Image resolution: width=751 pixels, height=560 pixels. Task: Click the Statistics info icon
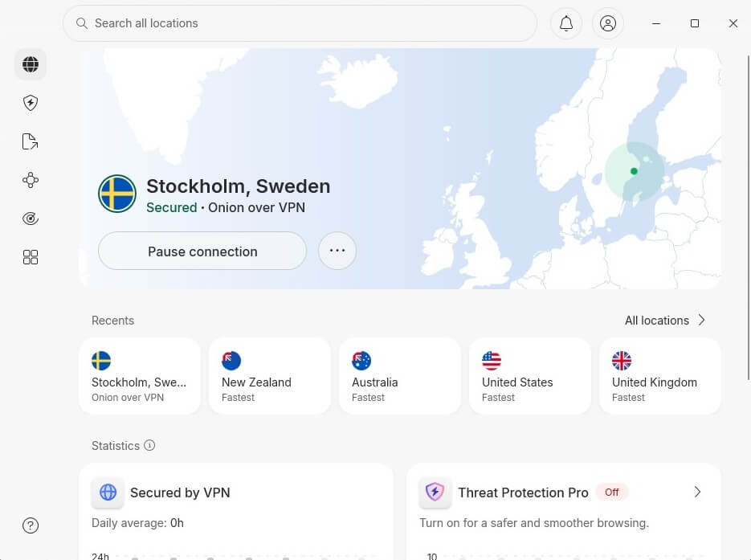pyautogui.click(x=149, y=445)
